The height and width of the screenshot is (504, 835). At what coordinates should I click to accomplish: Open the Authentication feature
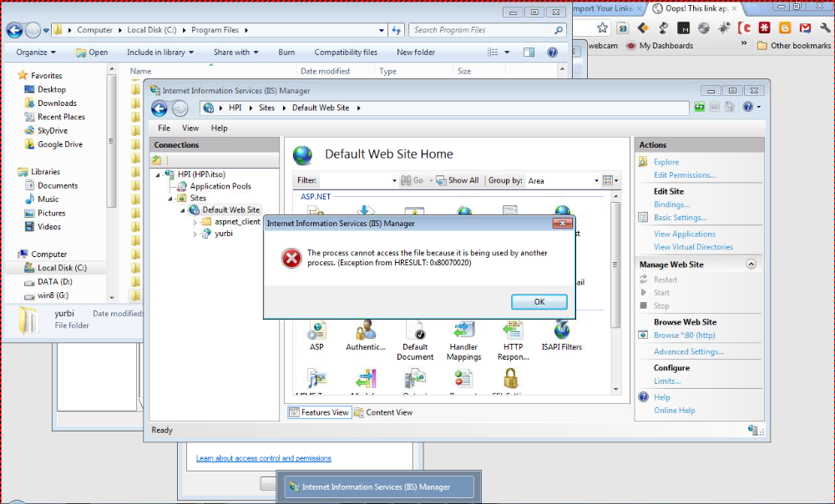click(365, 332)
